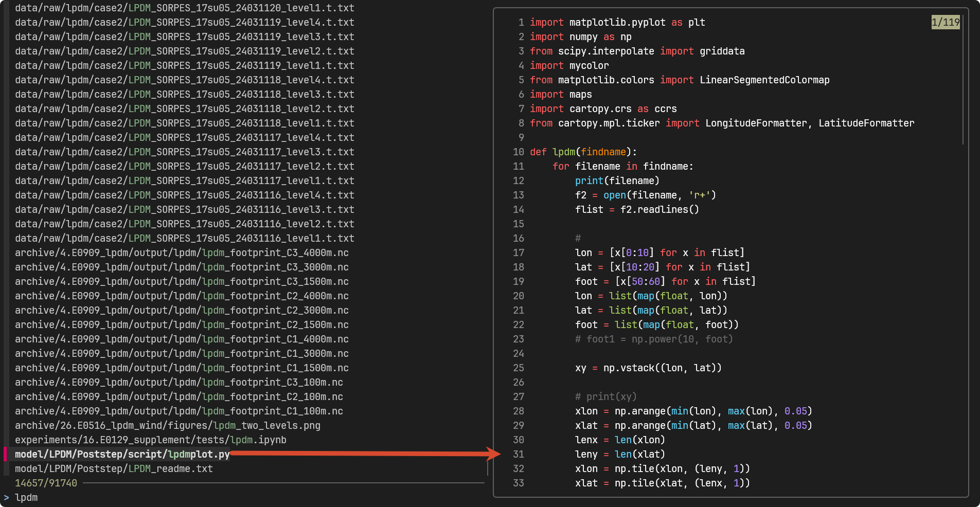Select the 24031116_level1.t.txt result
Screen dimensions: 980x507
tap(185, 238)
